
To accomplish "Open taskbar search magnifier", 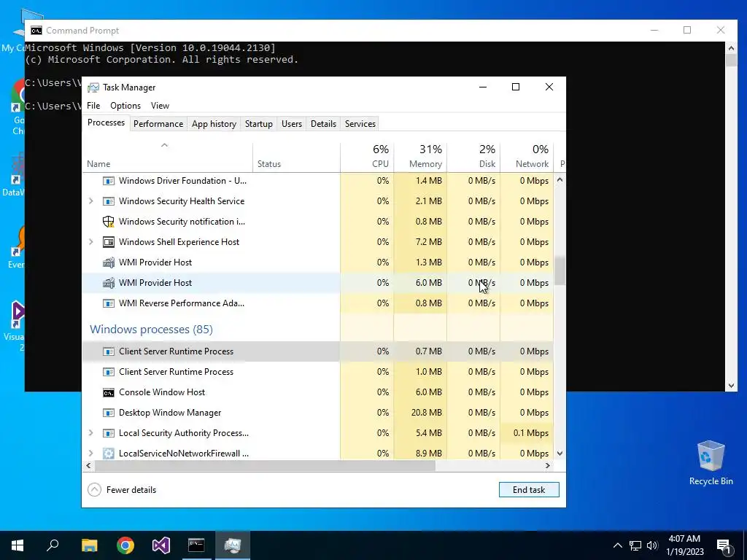I will pyautogui.click(x=53, y=545).
